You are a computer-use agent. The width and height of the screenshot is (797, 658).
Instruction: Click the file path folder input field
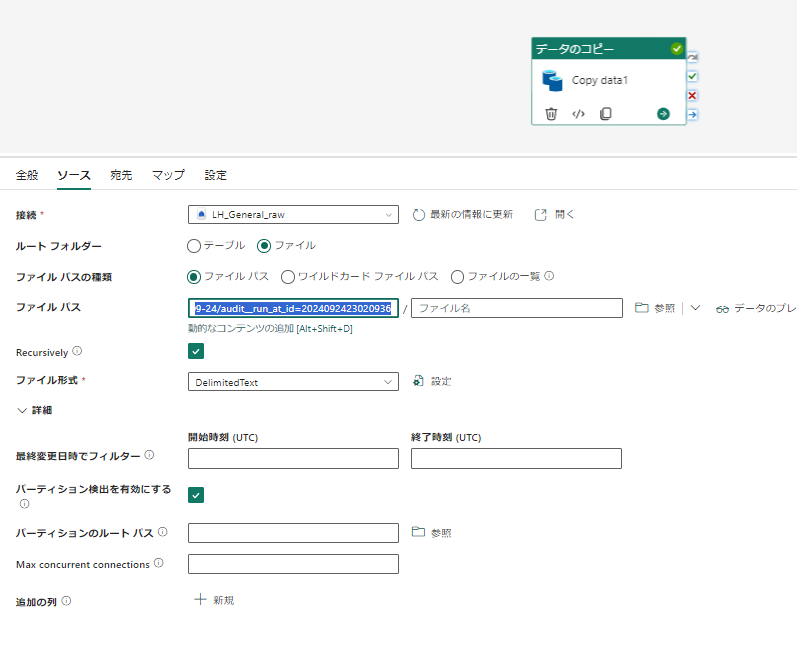pos(293,308)
